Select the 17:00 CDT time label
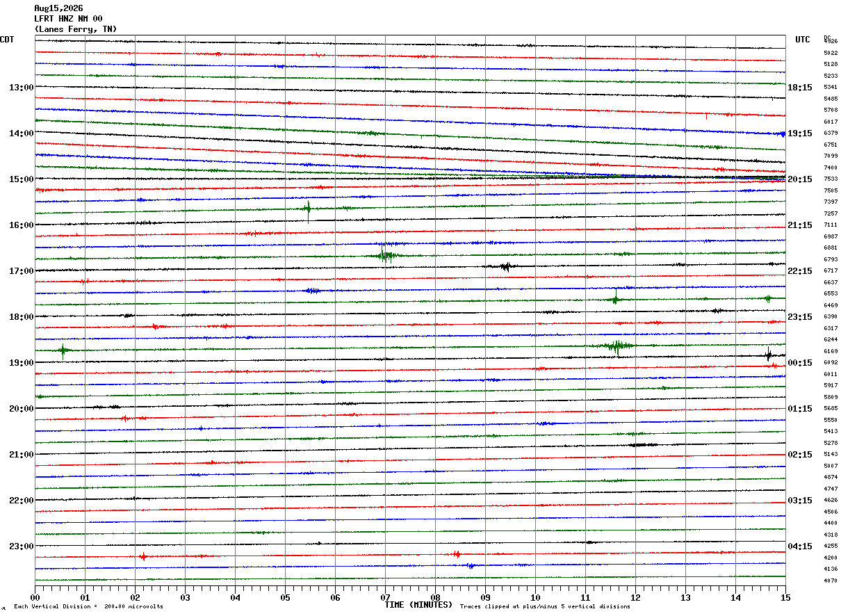841x616 pixels. (22, 271)
